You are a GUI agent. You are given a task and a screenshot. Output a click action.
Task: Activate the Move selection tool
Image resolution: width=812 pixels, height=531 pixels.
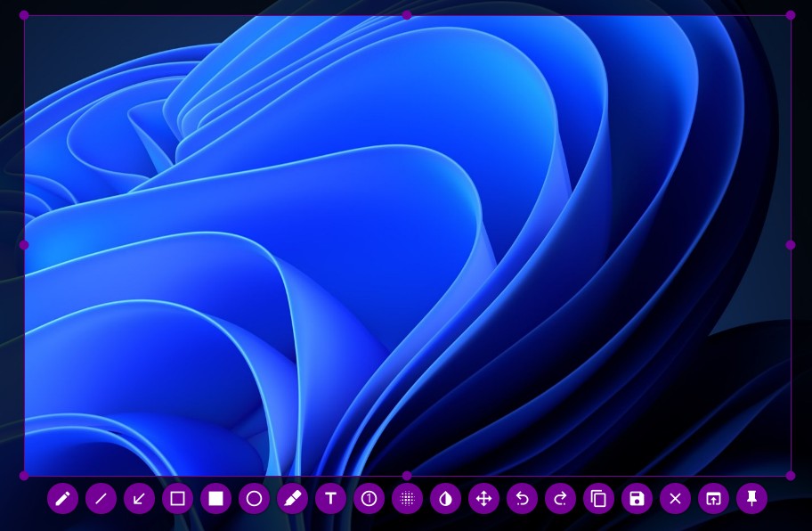pyautogui.click(x=483, y=498)
